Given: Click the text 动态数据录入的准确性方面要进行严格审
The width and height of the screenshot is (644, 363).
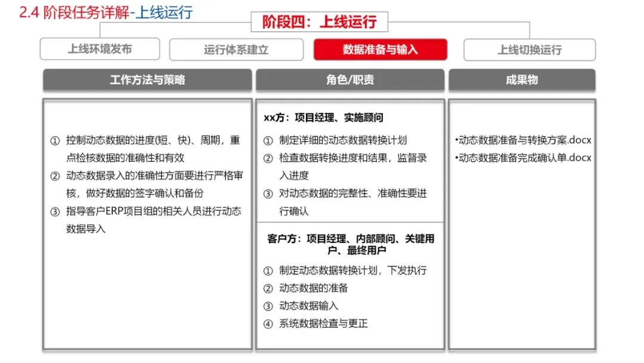Looking at the screenshot, I should click(x=154, y=176).
